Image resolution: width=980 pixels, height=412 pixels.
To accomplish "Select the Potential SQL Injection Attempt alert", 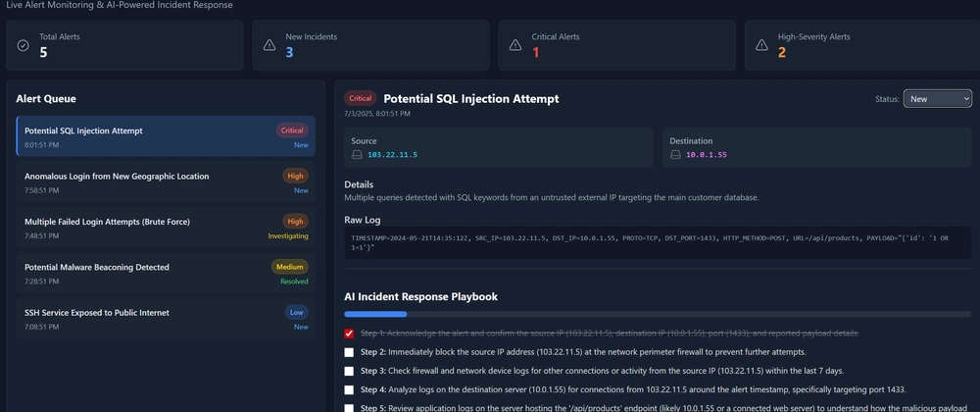I will pyautogui.click(x=166, y=136).
